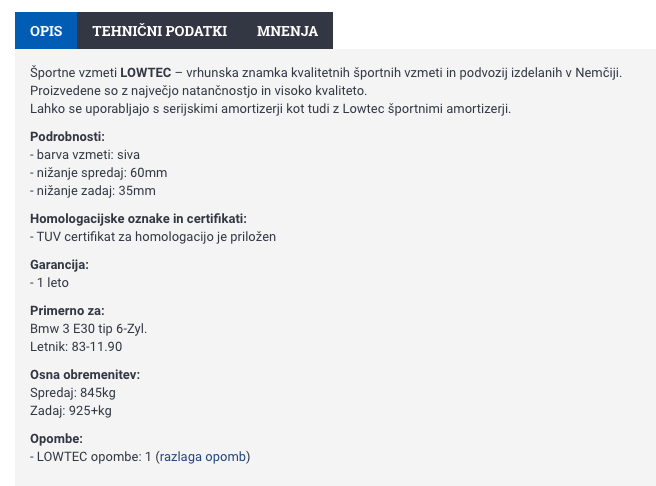The image size is (656, 486).
Task: Click the Opombe heading
Action: tap(56, 439)
